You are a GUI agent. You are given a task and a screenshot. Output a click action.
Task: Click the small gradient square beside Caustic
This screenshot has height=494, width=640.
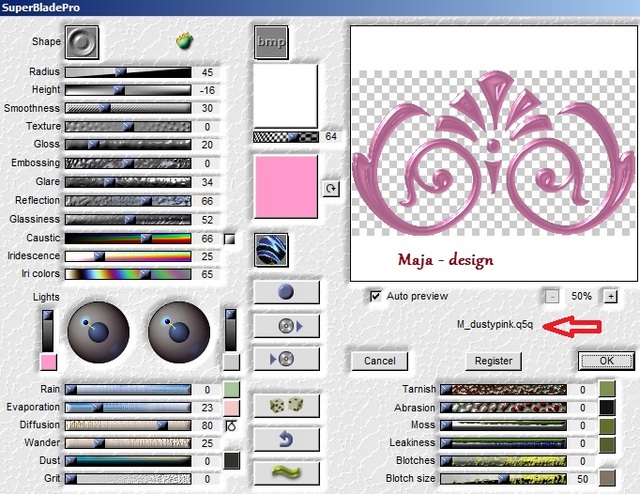coord(229,239)
